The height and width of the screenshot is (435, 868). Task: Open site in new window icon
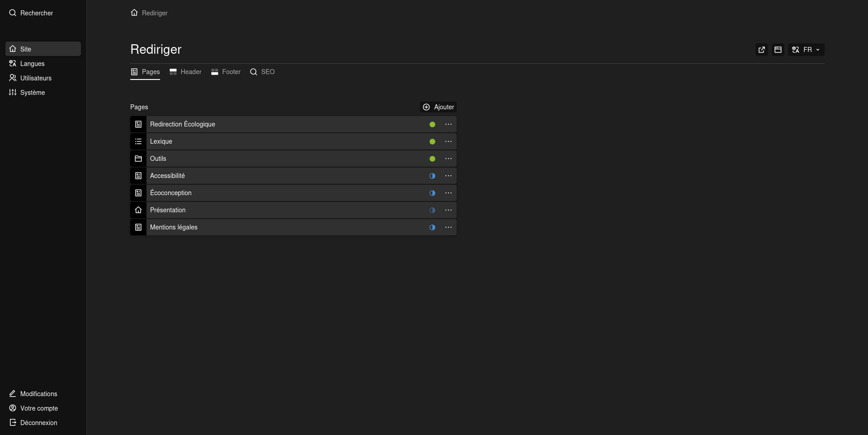[x=762, y=50]
